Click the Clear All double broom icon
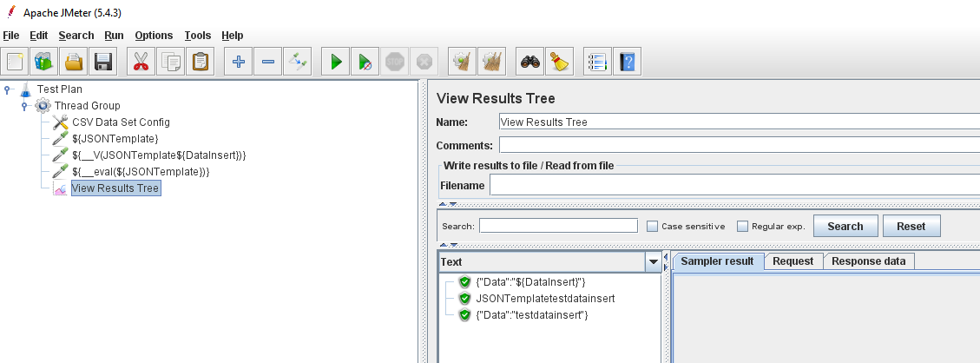Image resolution: width=980 pixels, height=363 pixels. [492, 62]
